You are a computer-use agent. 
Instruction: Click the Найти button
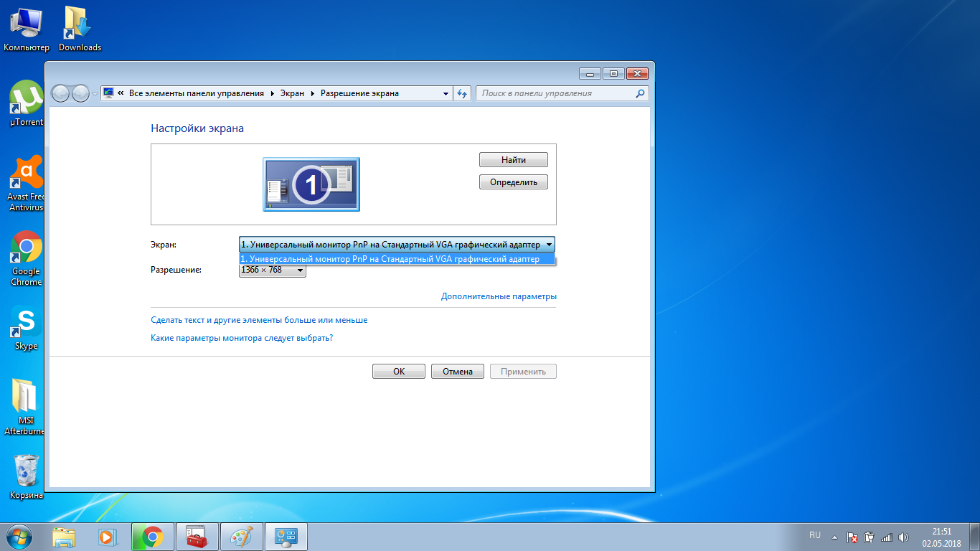pyautogui.click(x=514, y=159)
